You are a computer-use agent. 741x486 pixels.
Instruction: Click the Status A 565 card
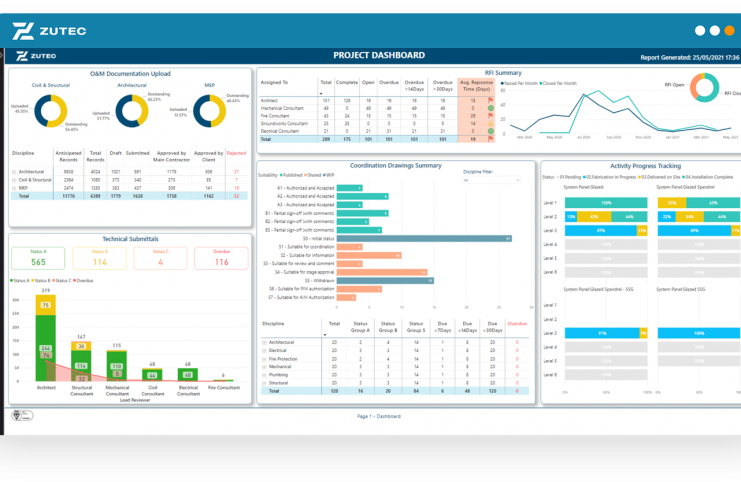click(38, 258)
